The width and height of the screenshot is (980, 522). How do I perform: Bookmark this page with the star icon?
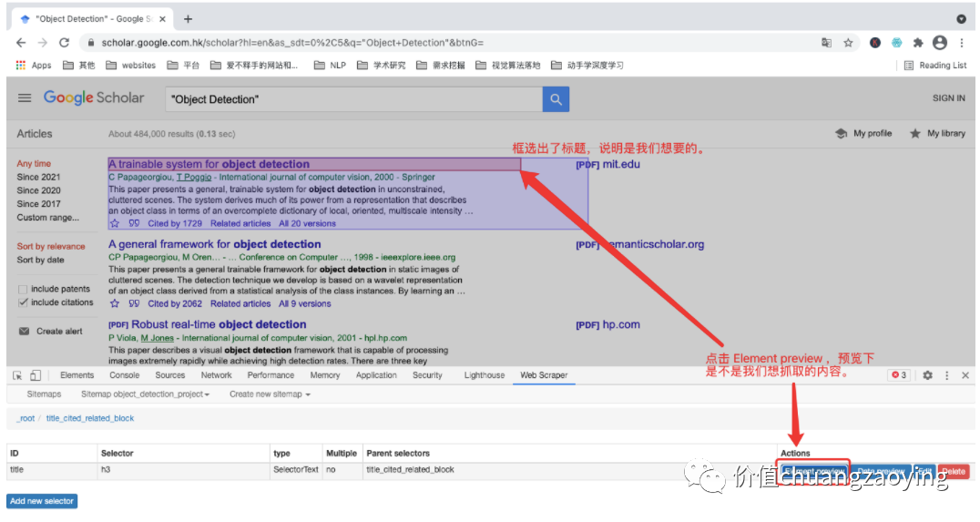tap(848, 43)
